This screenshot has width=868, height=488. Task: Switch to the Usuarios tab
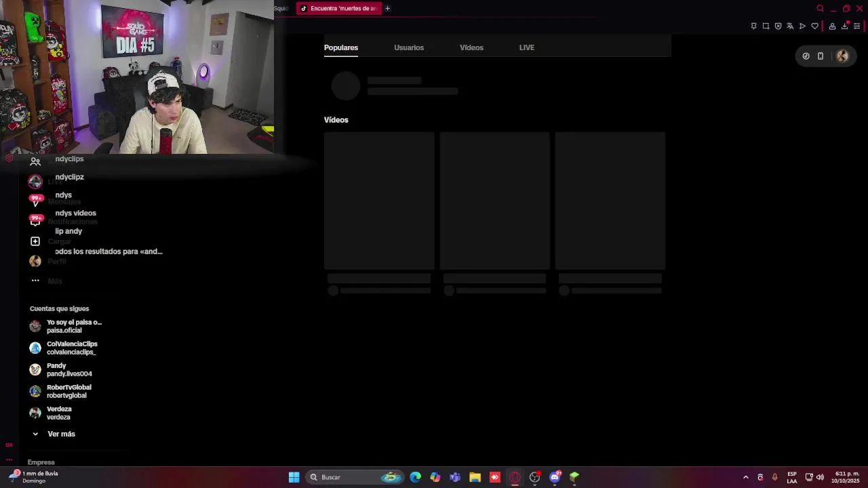pyautogui.click(x=408, y=47)
